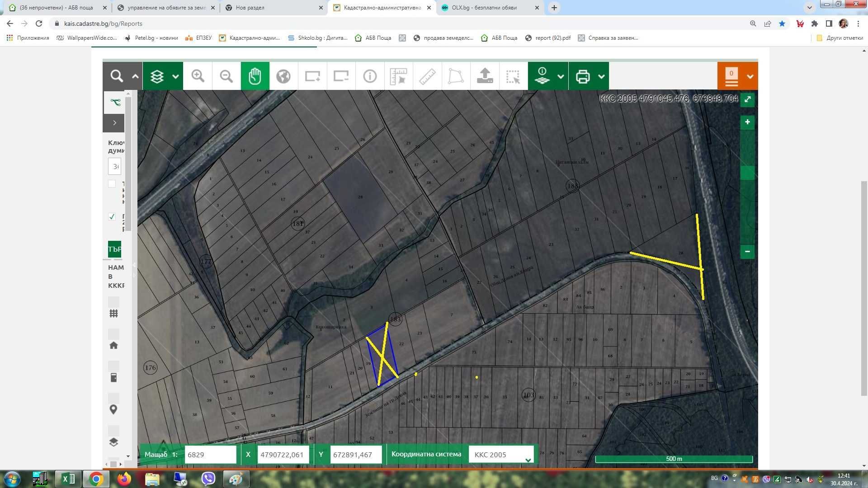Image resolution: width=868 pixels, height=488 pixels.
Task: Click the upload file tool icon
Action: [485, 76]
